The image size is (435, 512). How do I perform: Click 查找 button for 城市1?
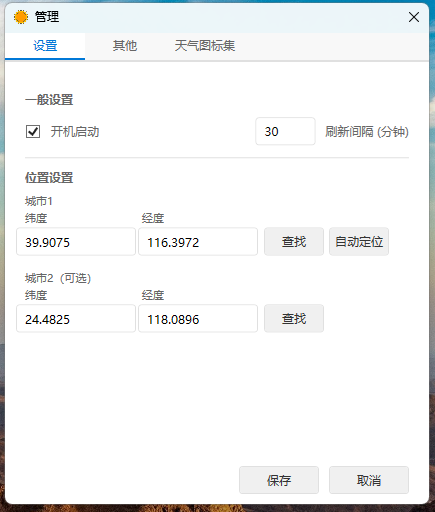pyautogui.click(x=294, y=242)
